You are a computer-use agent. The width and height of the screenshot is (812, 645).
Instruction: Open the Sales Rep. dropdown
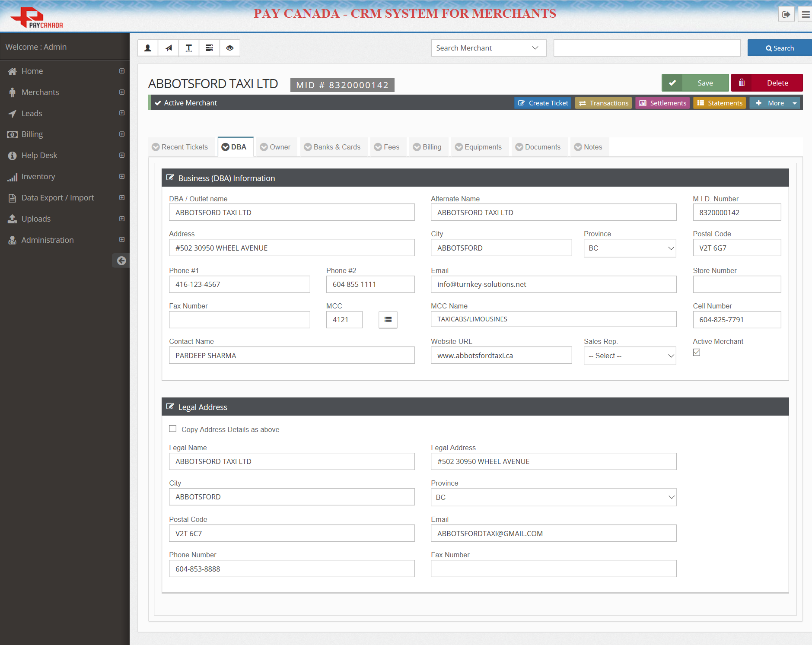point(629,356)
